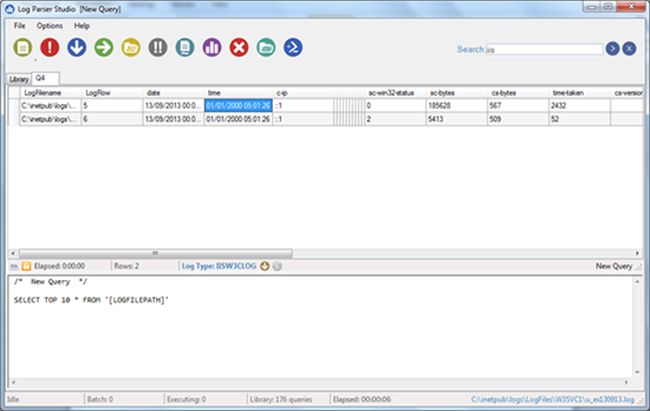Image resolution: width=650 pixels, height=411 pixels.
Task: Sort by the time column header
Action: pos(238,93)
